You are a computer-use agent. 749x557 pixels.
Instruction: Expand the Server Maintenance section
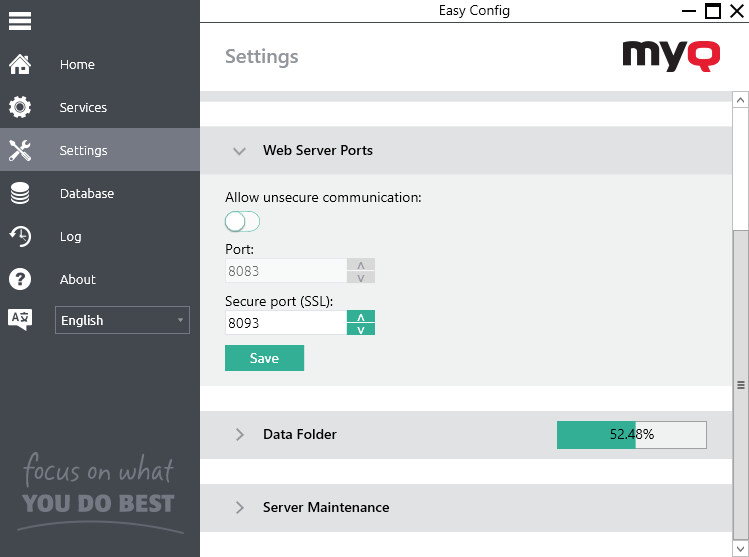pyautogui.click(x=239, y=508)
